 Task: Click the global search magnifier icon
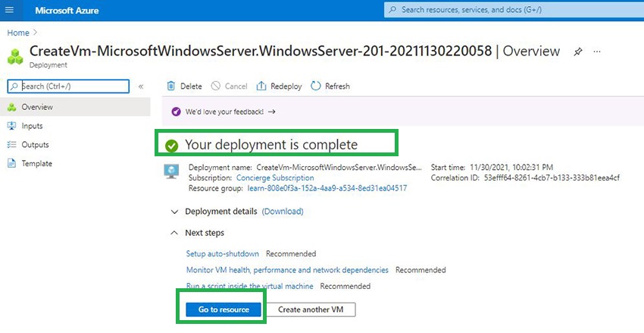(x=393, y=9)
